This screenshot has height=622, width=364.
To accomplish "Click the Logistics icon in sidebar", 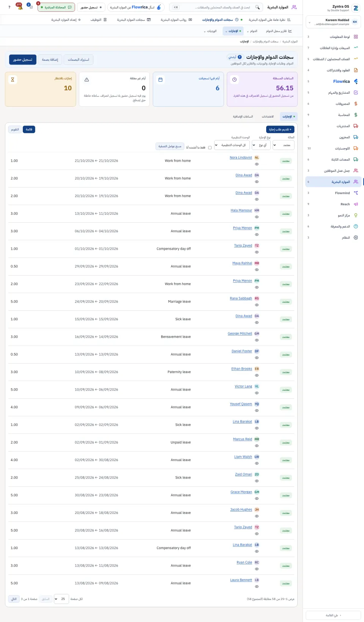I will pyautogui.click(x=356, y=148).
